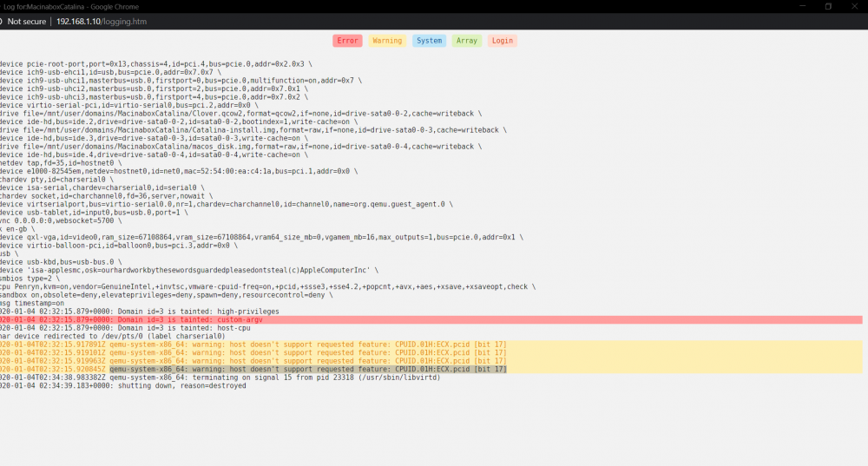
Task: Click the 'terminating on signal 15' log line
Action: coord(220,377)
